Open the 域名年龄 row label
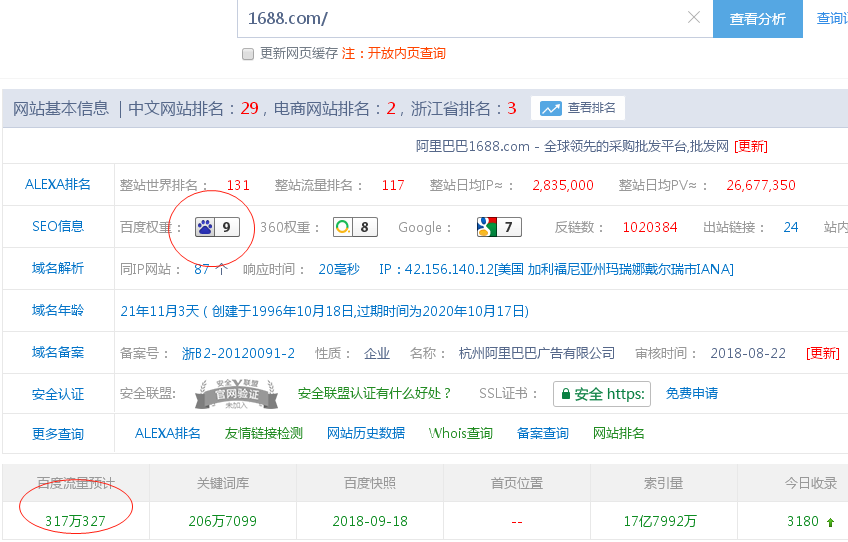 pos(58,310)
